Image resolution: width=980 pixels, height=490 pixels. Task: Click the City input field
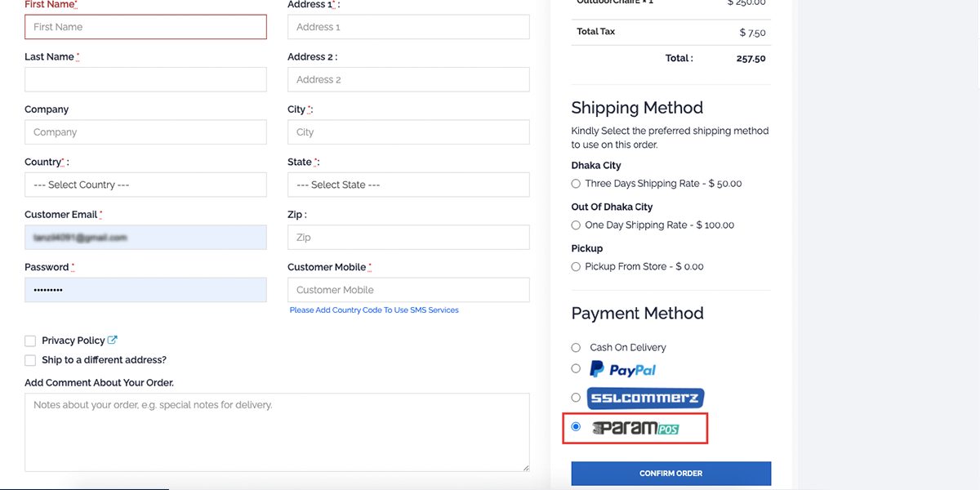click(x=408, y=132)
